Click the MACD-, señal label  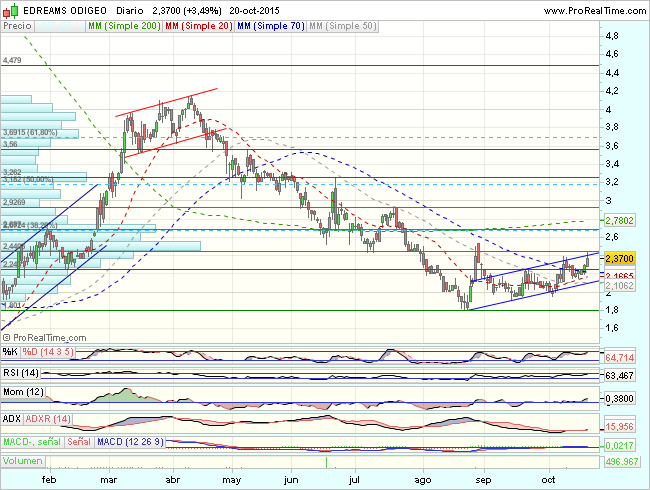32,441
